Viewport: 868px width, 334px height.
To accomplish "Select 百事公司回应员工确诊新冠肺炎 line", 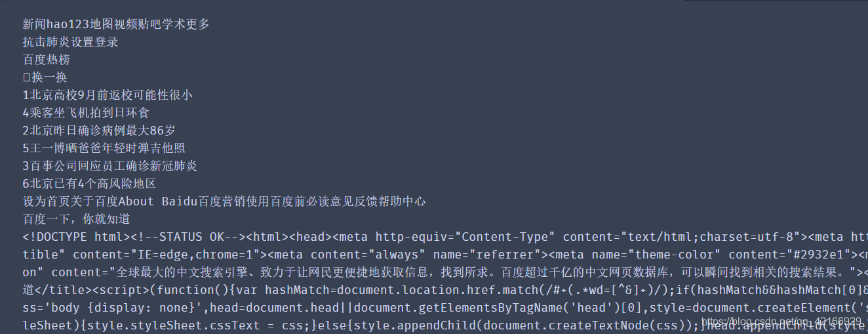I will click(x=110, y=166).
